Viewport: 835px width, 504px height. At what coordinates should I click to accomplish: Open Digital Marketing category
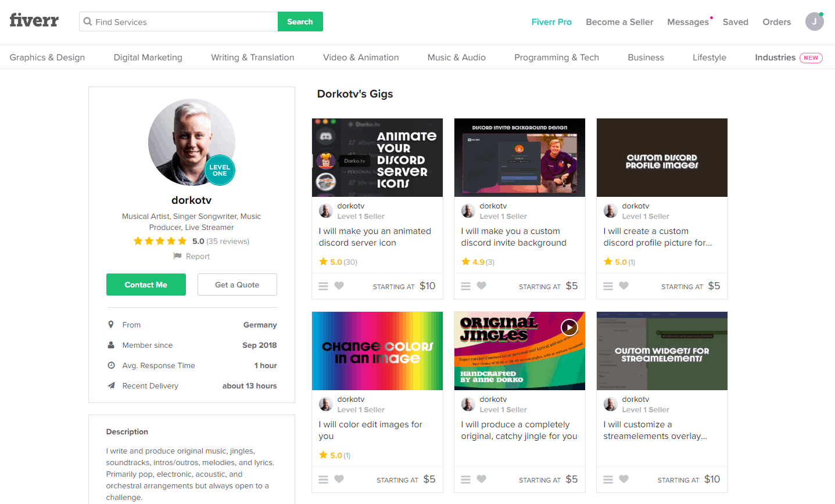click(x=148, y=57)
